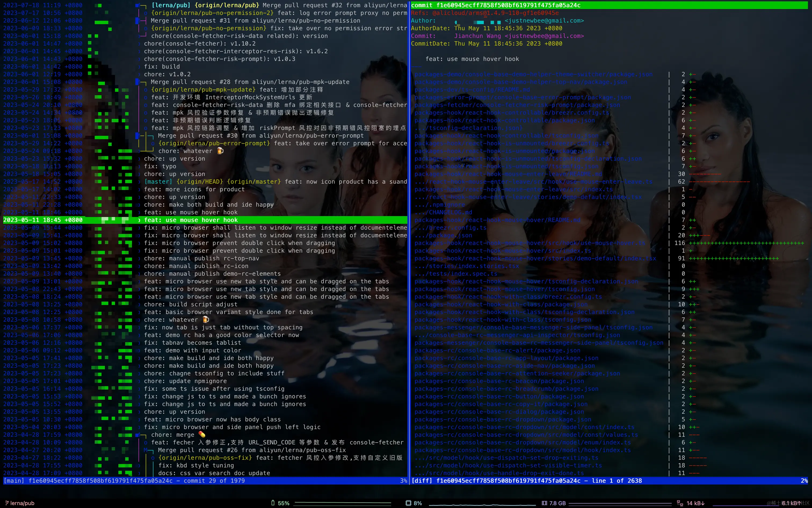The width and height of the screenshot is (812, 508).
Task: Click the blue merge marker for pull request #28
Action: point(137,82)
